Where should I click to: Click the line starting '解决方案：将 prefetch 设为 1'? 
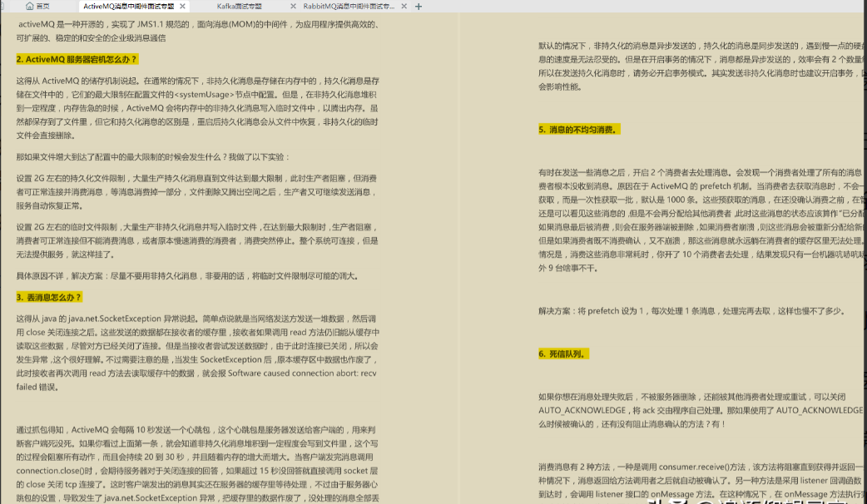[x=691, y=311]
